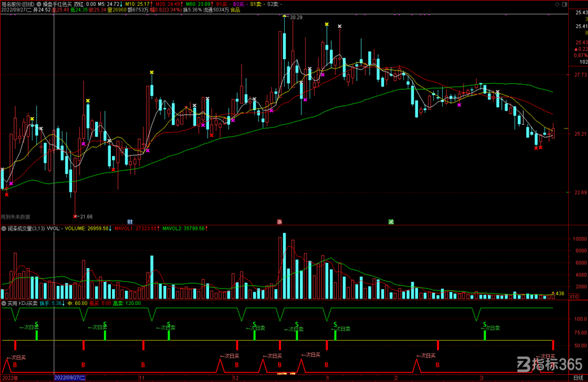Click the 75.00 KDJ axis label
Screen dimensions: 588x382
[581, 332]
